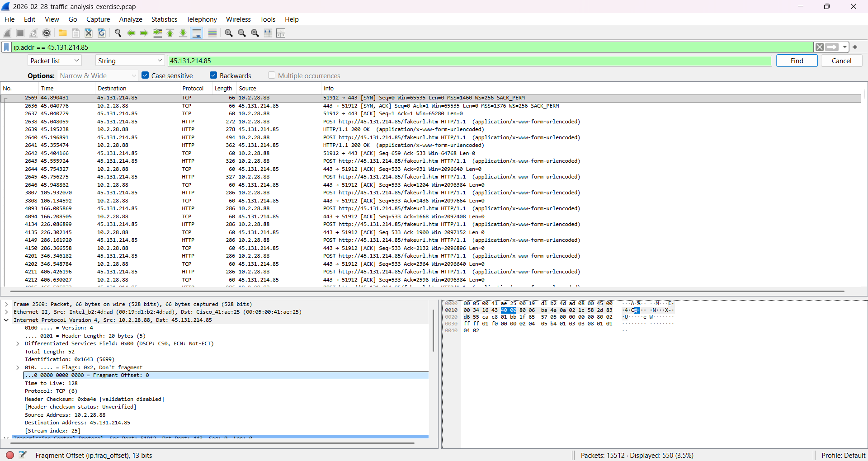
Task: Click the Profile: Default status label
Action: coord(844,455)
